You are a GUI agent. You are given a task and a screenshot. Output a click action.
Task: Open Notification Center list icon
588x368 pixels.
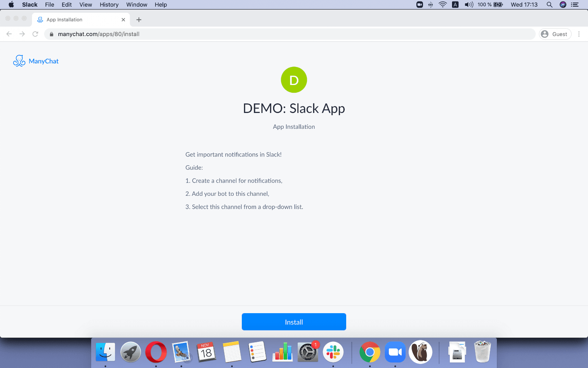pyautogui.click(x=575, y=5)
